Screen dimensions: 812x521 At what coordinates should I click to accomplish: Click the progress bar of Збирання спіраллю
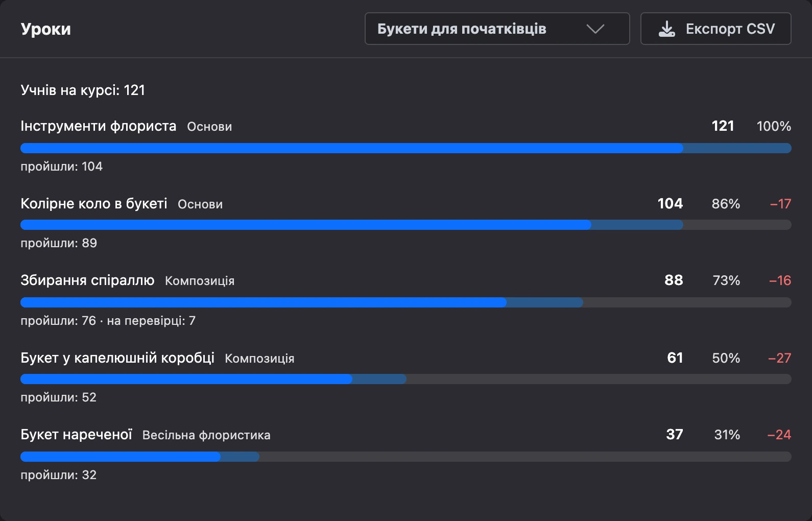coord(405,302)
